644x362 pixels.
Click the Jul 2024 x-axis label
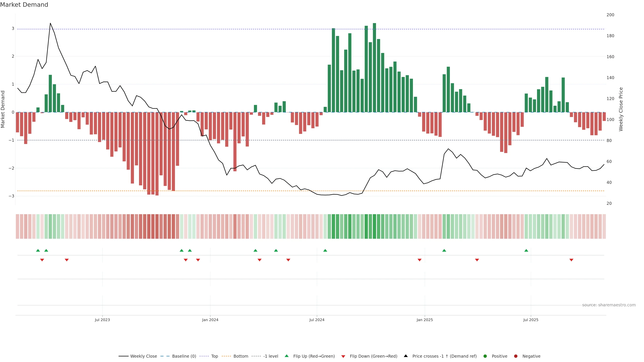click(x=317, y=320)
